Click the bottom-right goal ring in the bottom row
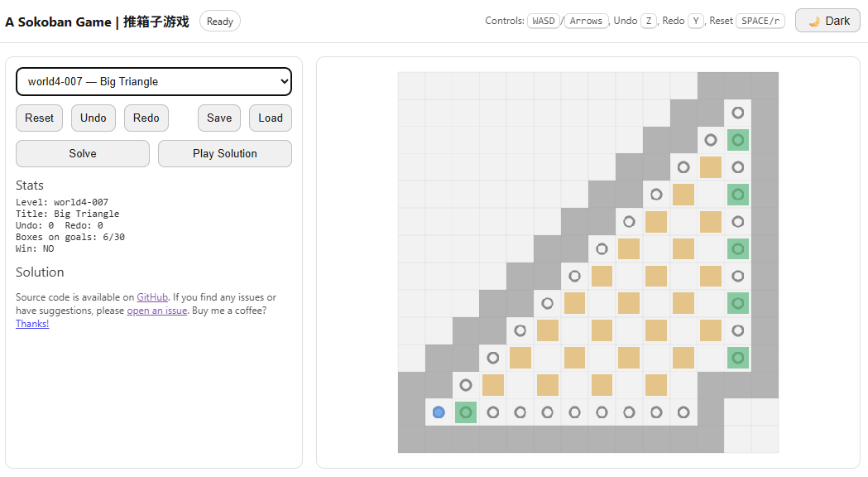868x477 pixels. pos(683,412)
